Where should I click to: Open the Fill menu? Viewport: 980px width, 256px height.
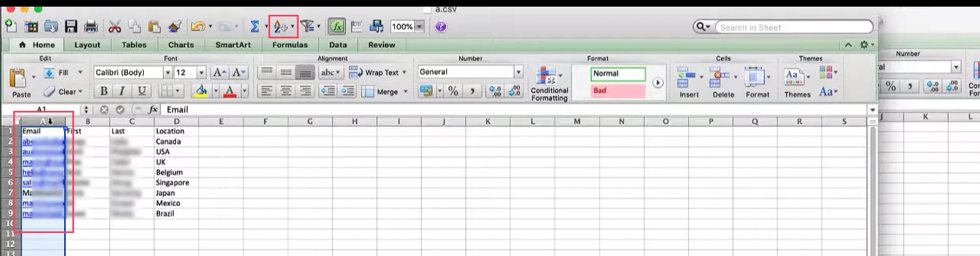(63, 73)
